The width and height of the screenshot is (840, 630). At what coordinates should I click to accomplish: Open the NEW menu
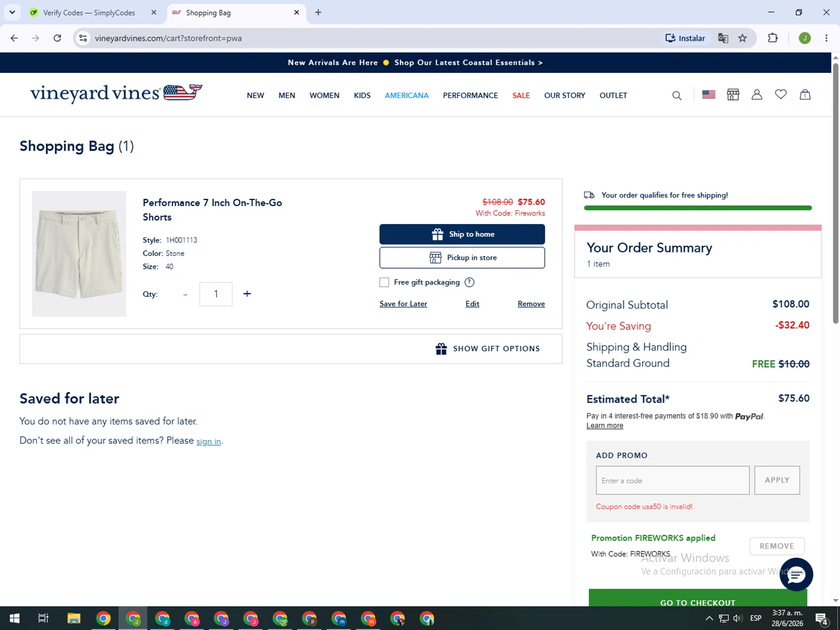click(255, 95)
